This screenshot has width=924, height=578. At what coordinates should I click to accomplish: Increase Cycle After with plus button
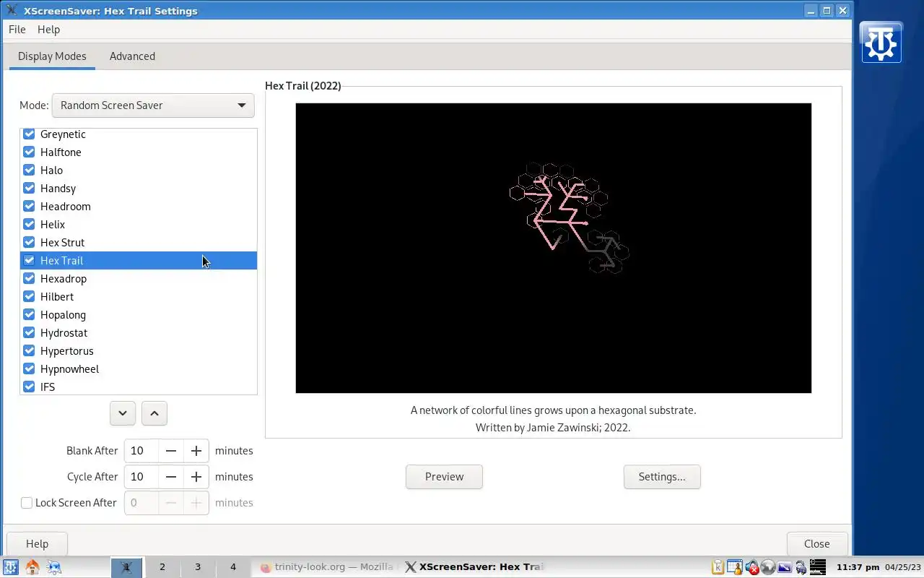pos(196,477)
